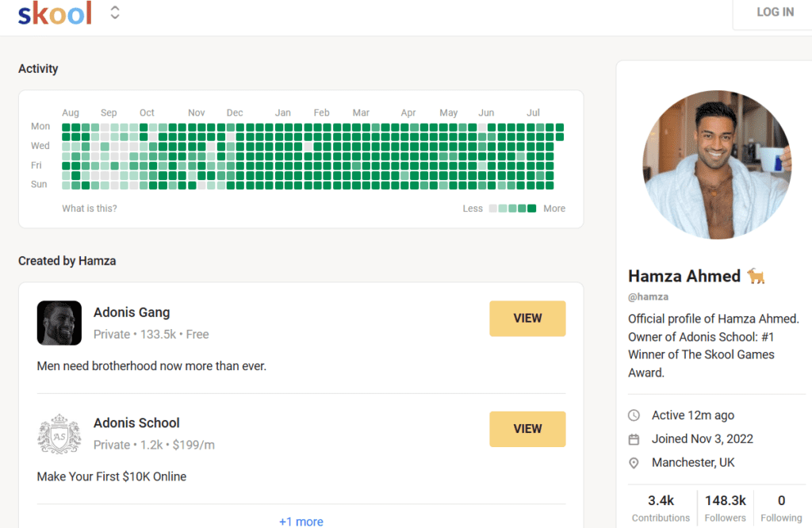The image size is (812, 528).
Task: Open the community switcher chevron beside the logo
Action: tap(115, 13)
